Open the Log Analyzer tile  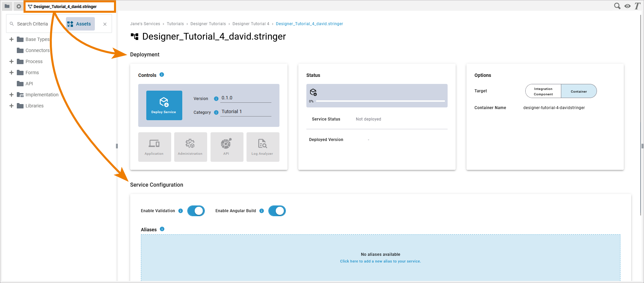263,147
